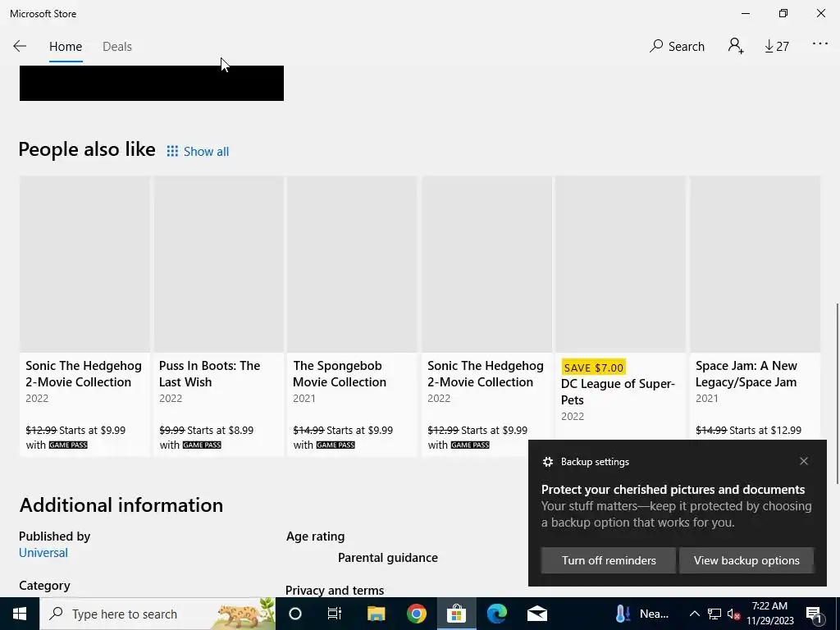Click the Privacy and terms heading
The height and width of the screenshot is (630, 840).
(x=335, y=591)
